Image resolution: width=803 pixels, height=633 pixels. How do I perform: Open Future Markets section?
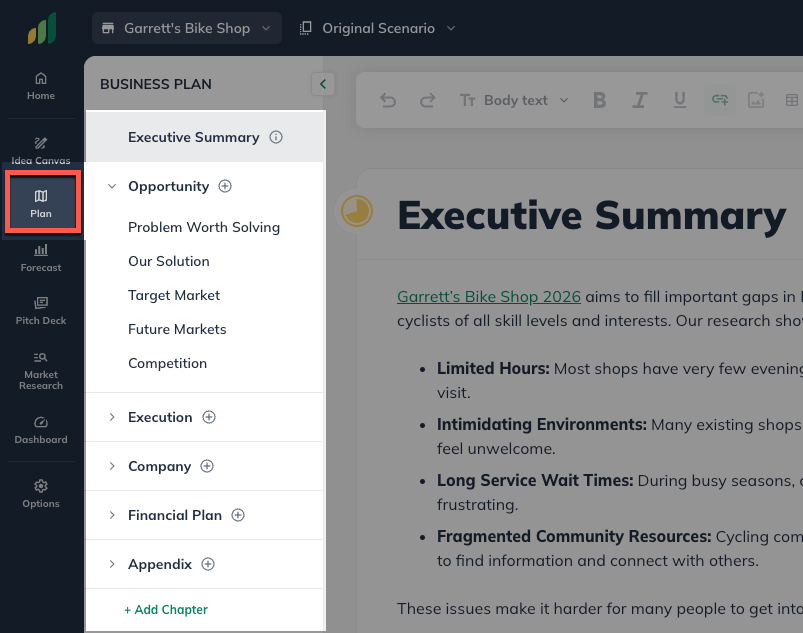[177, 329]
